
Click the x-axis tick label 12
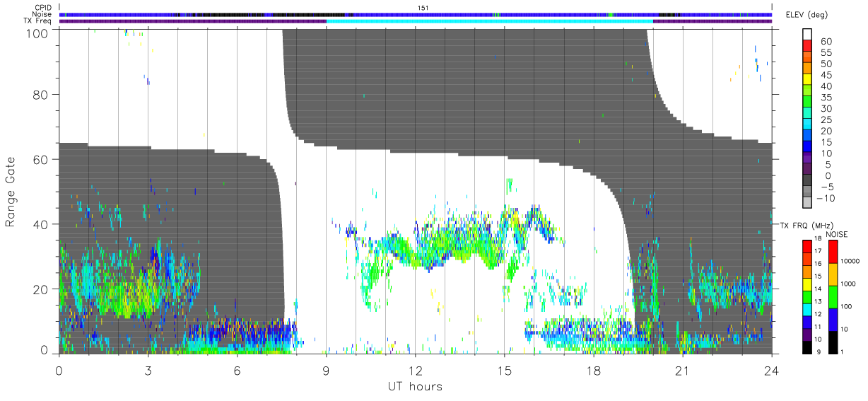pos(415,370)
